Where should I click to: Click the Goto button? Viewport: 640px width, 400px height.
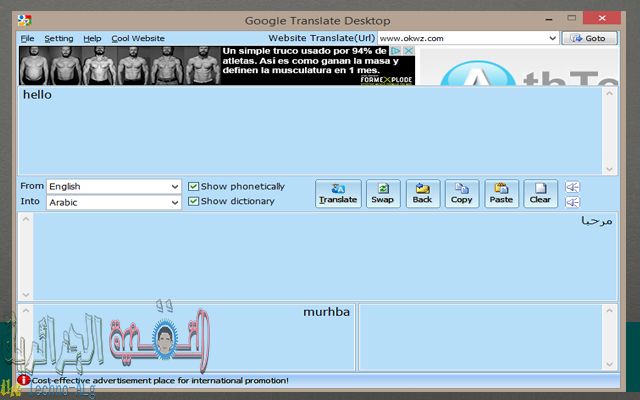pyautogui.click(x=588, y=38)
